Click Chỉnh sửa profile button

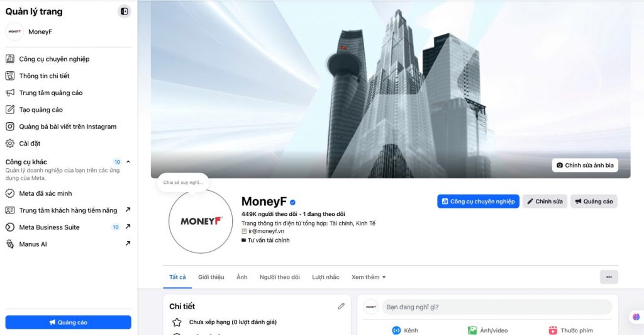coord(545,202)
